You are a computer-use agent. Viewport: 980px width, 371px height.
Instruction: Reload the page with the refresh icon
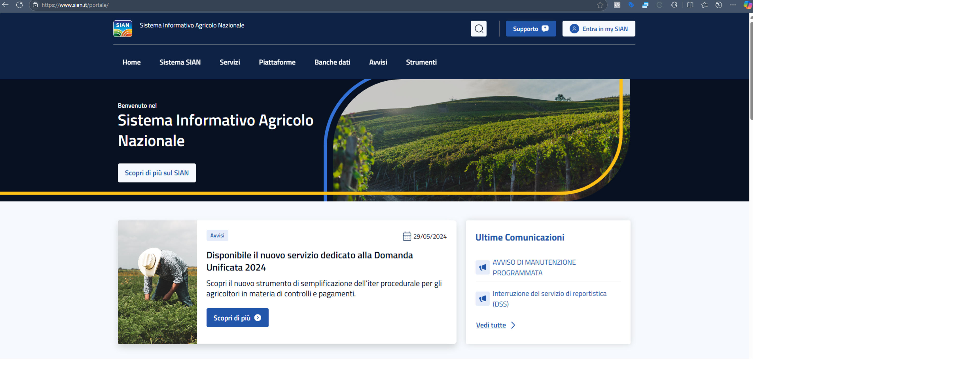click(x=19, y=5)
